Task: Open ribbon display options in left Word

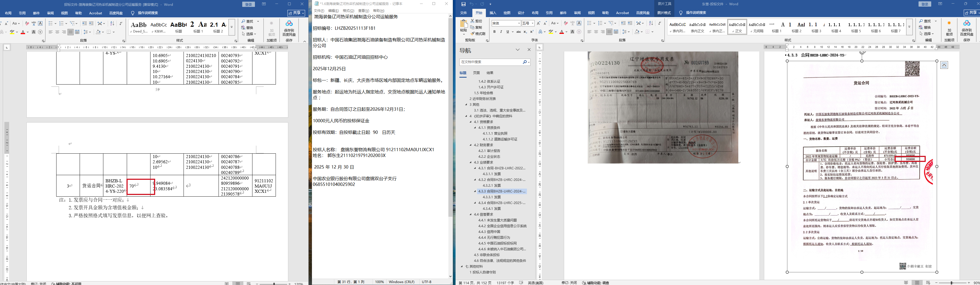Action: 264,4
